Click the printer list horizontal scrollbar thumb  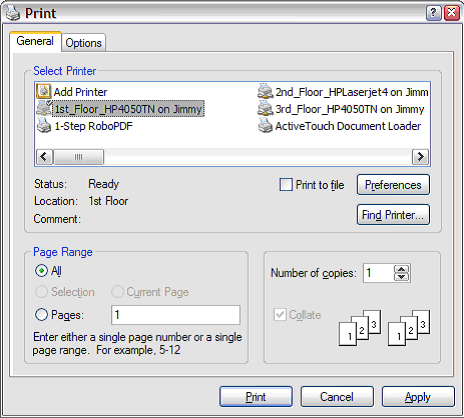pyautogui.click(x=78, y=157)
